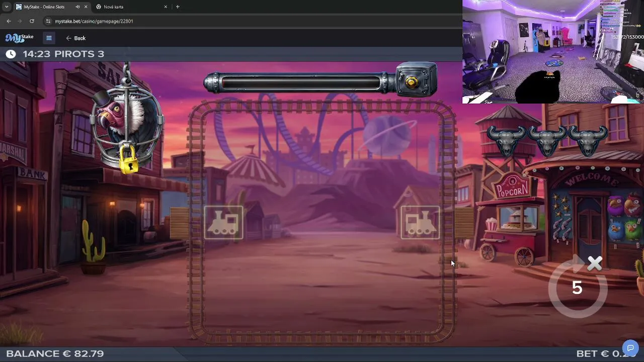
Task: View site information icon in address bar
Action: tap(48, 21)
